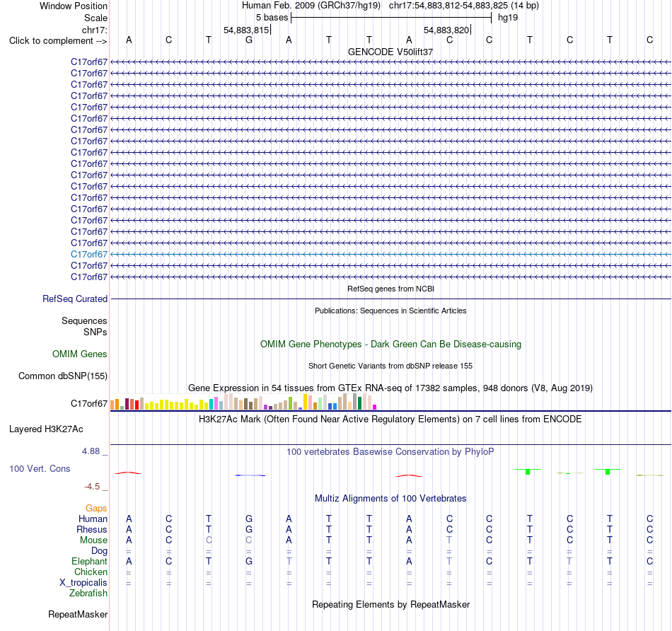Click the 'Click to complement -->' label
Image resolution: width=672 pixels, height=631 pixels.
(58, 41)
